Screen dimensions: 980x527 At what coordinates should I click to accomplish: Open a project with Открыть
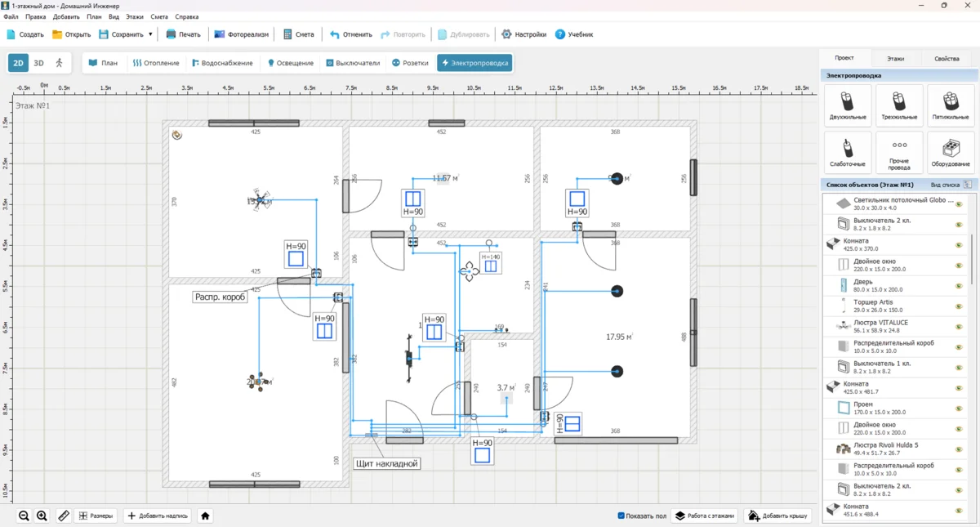(72, 34)
